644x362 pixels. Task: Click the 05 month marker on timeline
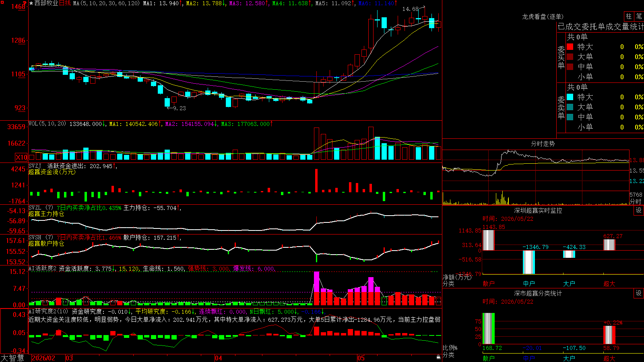[361, 358]
